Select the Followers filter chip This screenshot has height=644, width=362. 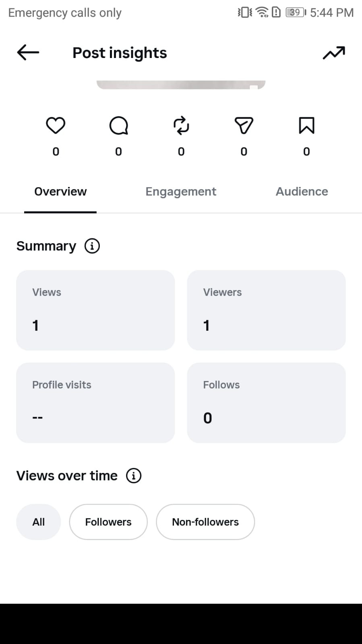pyautogui.click(x=108, y=522)
